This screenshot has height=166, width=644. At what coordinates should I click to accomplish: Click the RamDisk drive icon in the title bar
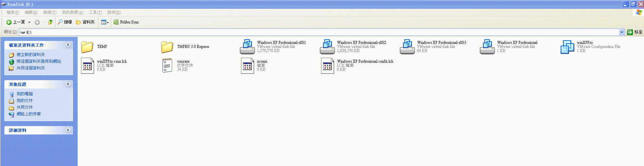pyautogui.click(x=3, y=4)
